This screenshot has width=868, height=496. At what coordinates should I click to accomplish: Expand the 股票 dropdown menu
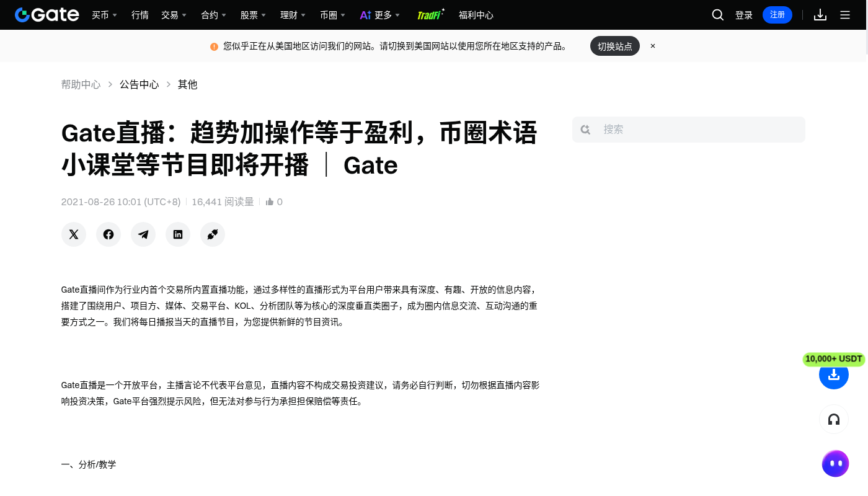click(x=253, y=15)
